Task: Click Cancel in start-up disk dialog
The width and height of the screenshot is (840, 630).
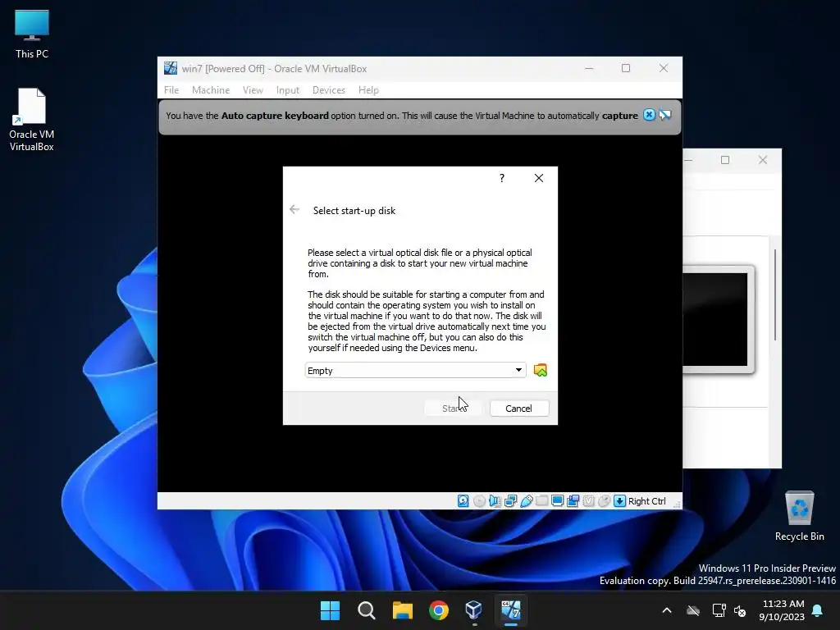Action: coord(518,409)
